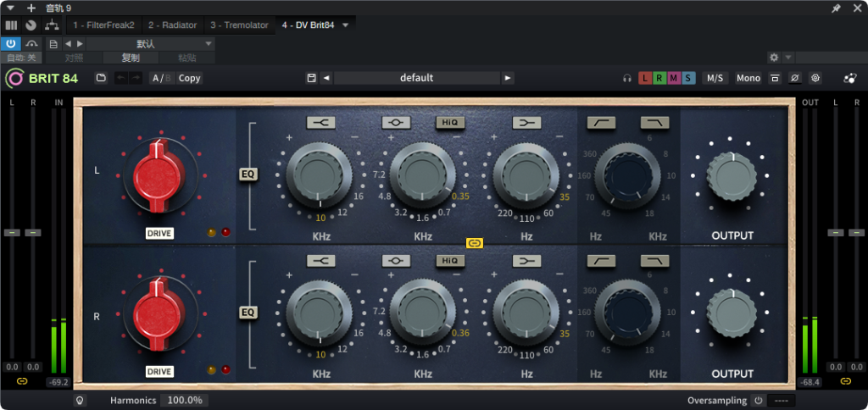Click the plugin toolbar icon left of phase invert
This screenshot has height=410, width=868.
pos(775,78)
